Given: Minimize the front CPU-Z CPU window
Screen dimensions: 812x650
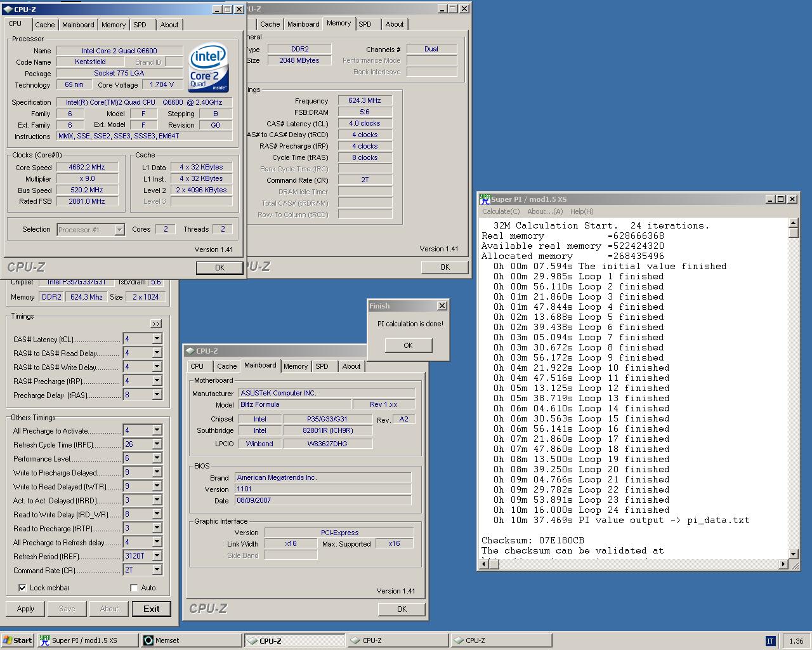Looking at the screenshot, I should [x=216, y=10].
